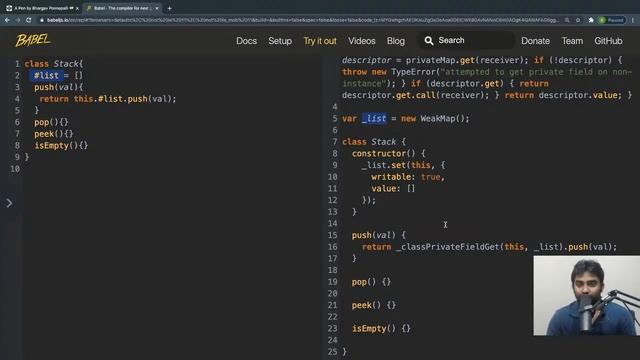Viewport: 640px width, 360px height.
Task: Open the Donate link
Action: pos(535,41)
